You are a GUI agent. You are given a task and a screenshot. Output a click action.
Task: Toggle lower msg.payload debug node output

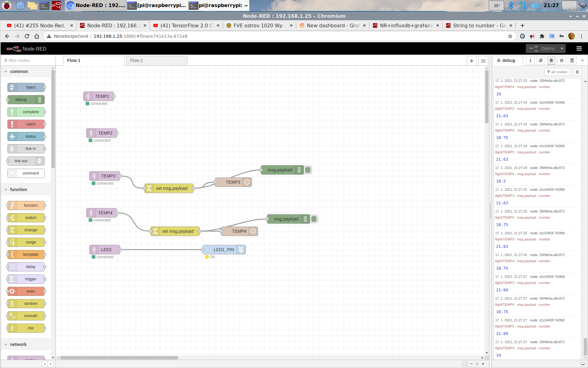click(x=314, y=219)
